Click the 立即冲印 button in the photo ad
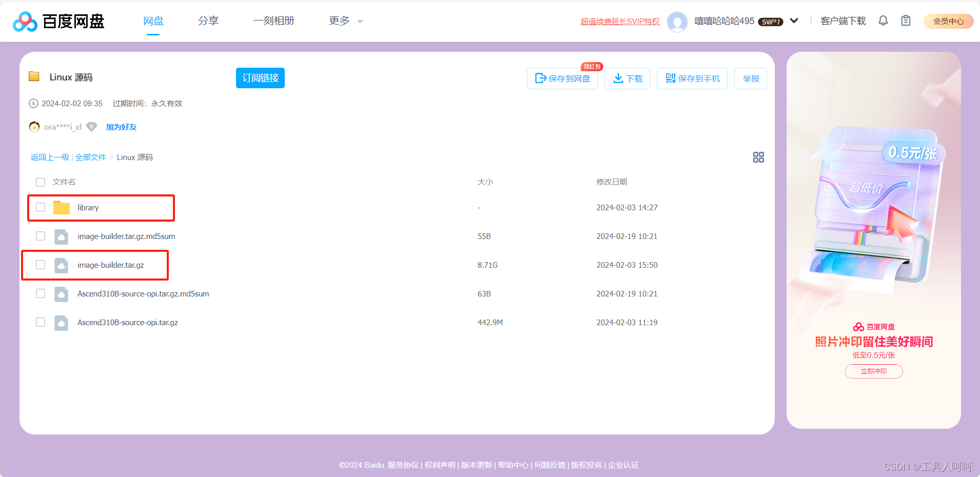 873,371
